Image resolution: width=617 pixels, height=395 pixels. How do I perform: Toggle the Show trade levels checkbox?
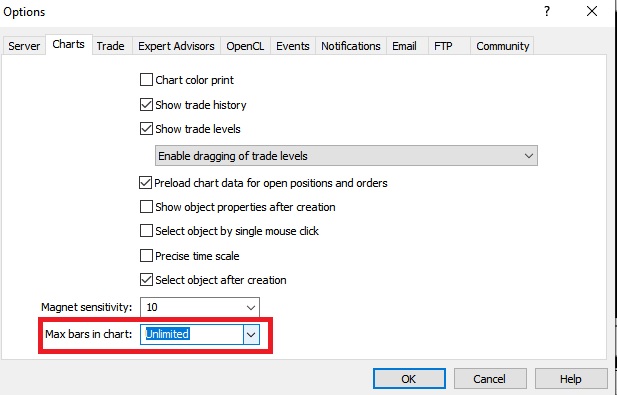tap(146, 129)
